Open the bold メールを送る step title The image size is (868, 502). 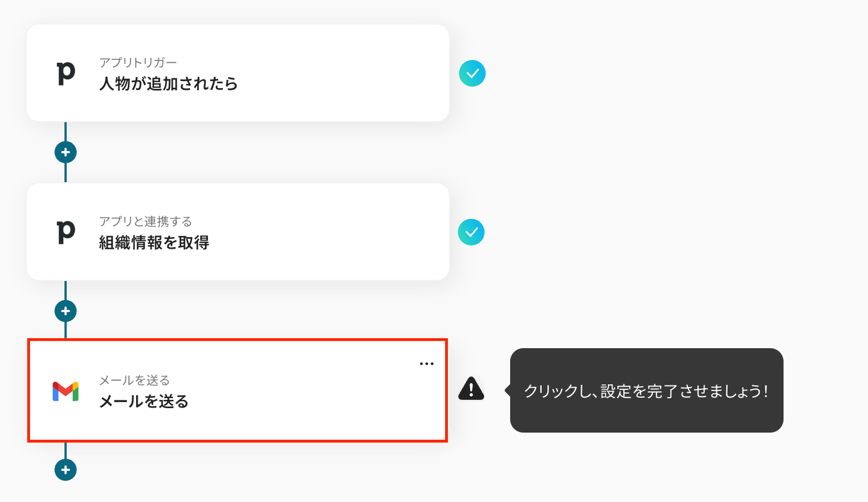144,401
